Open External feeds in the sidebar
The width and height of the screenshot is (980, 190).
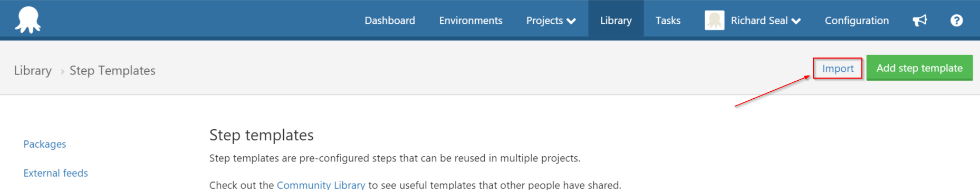click(55, 173)
